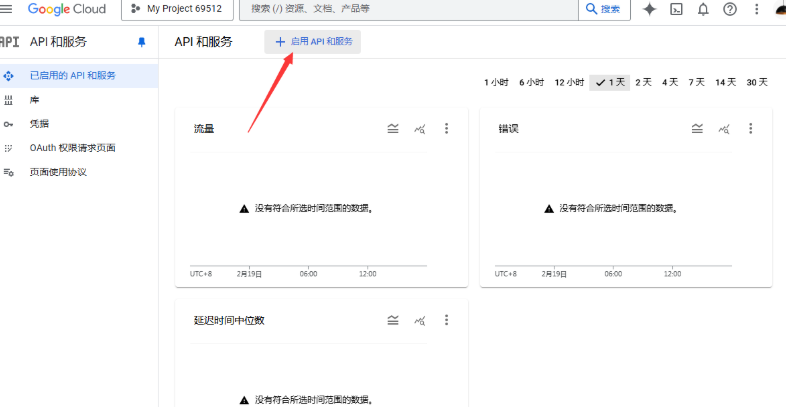
Task: Select the 12 小时 time range
Action: tap(569, 83)
